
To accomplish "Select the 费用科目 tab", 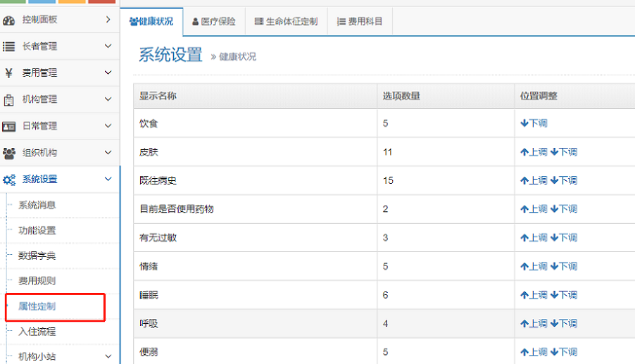I will coord(360,22).
